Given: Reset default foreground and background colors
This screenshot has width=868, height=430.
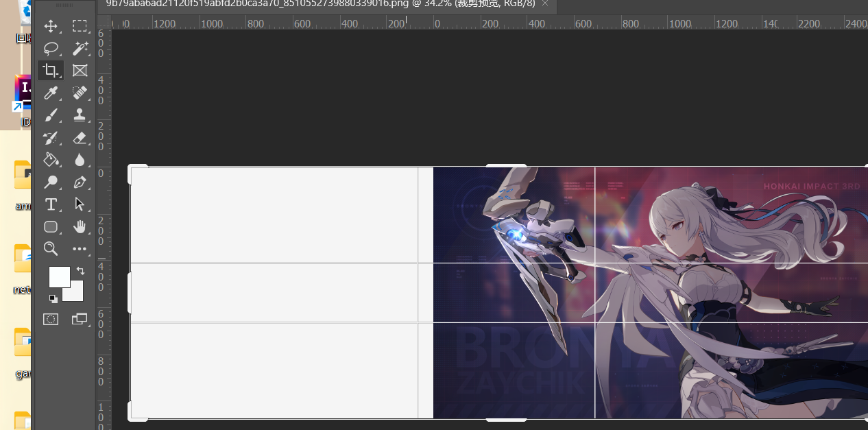Looking at the screenshot, I should (53, 298).
